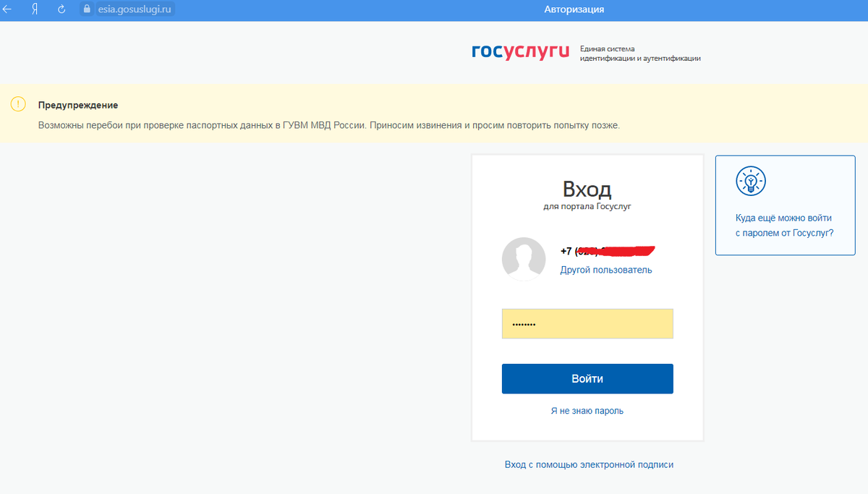Click the Госуслуги logo

click(520, 51)
